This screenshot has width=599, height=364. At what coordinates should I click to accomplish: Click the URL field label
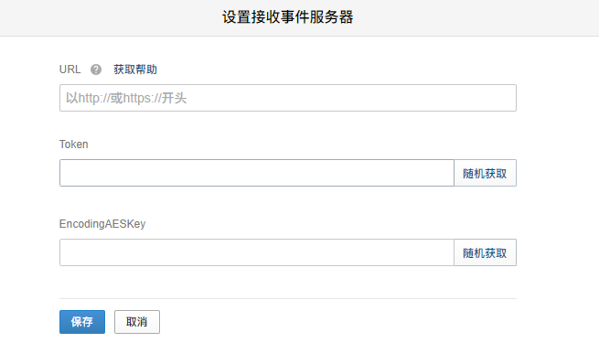point(70,70)
